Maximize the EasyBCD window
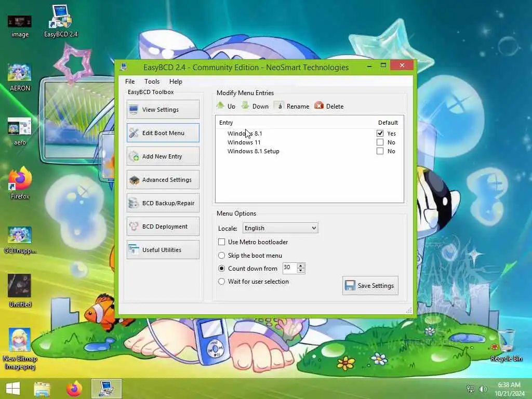The width and height of the screenshot is (532, 399). [383, 65]
